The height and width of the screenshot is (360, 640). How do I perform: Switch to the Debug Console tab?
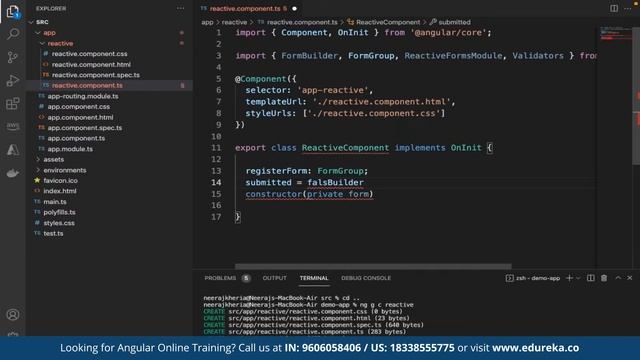coord(366,278)
